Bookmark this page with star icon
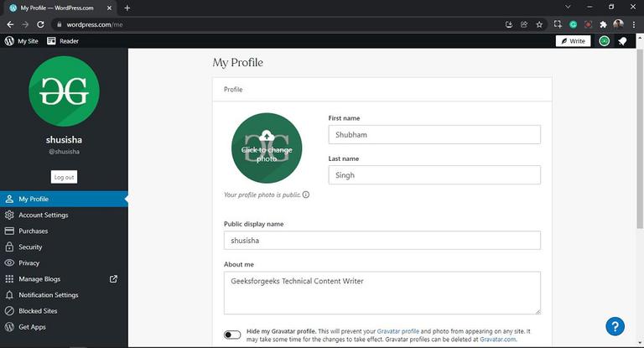This screenshot has height=348, width=644. point(539,24)
